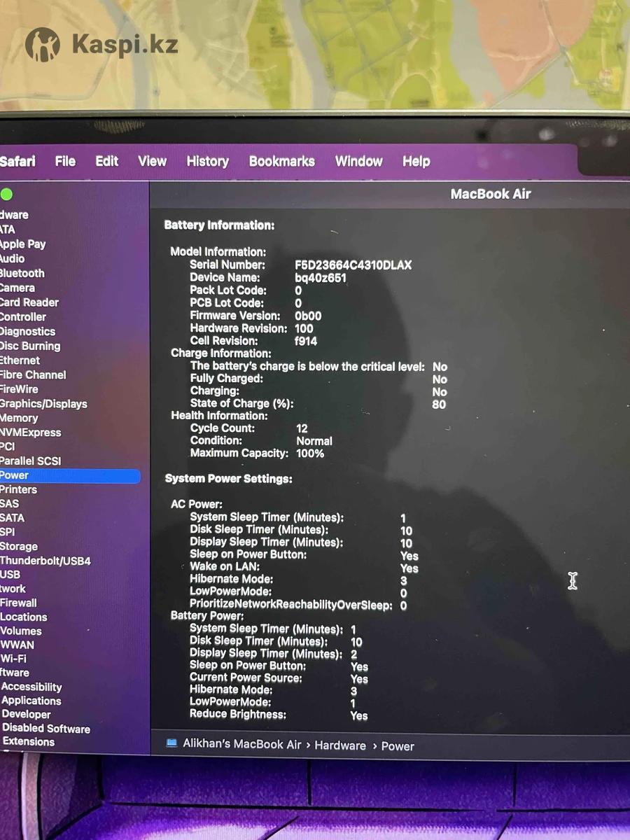Click the Wake on LAN label
Image resolution: width=630 pixels, height=840 pixels.
(225, 566)
